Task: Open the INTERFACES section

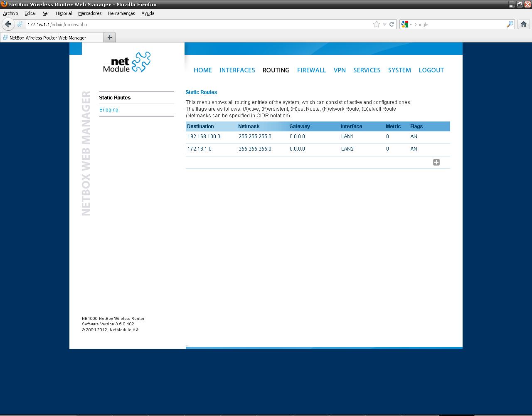Action: (237, 70)
